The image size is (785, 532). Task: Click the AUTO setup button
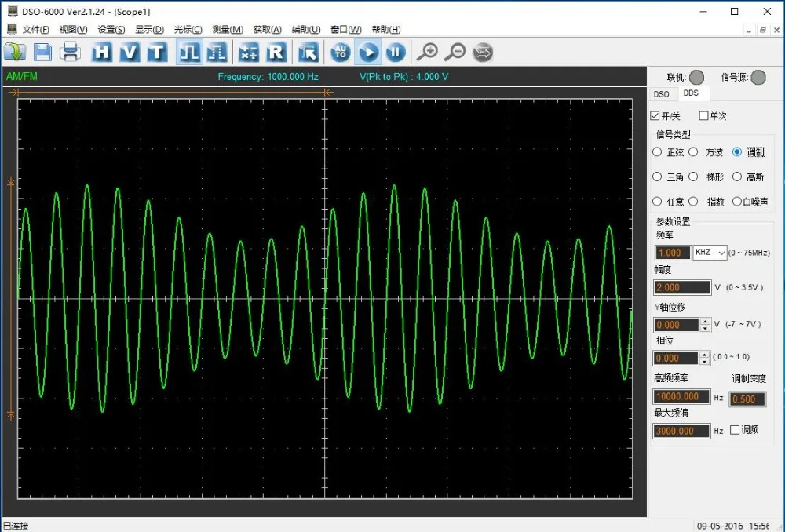tap(341, 52)
